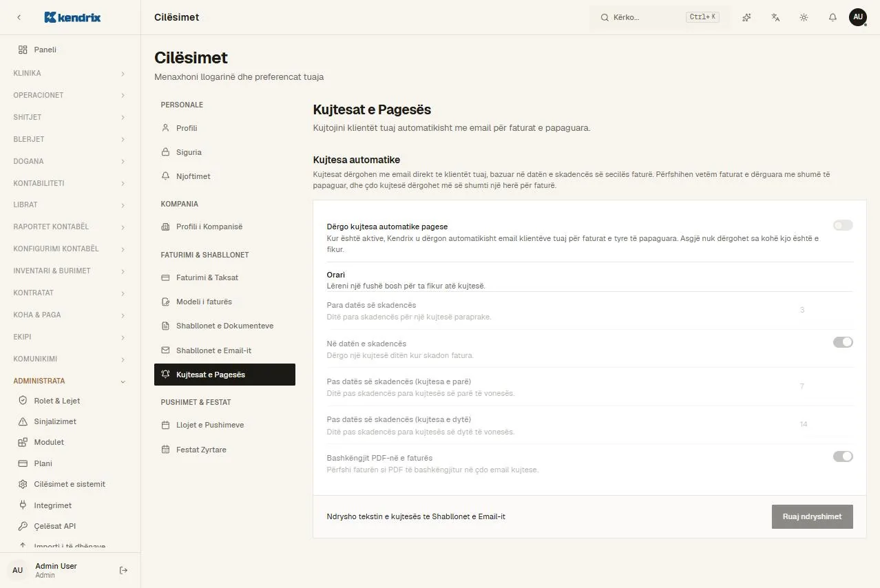Enable Dërgo kujtesa automatike pagese switch
The width and height of the screenshot is (880, 588).
[843, 225]
